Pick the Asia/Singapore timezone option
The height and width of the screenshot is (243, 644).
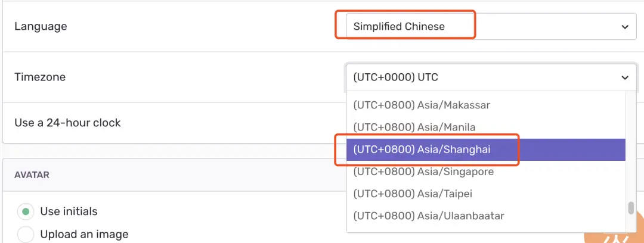[486, 172]
